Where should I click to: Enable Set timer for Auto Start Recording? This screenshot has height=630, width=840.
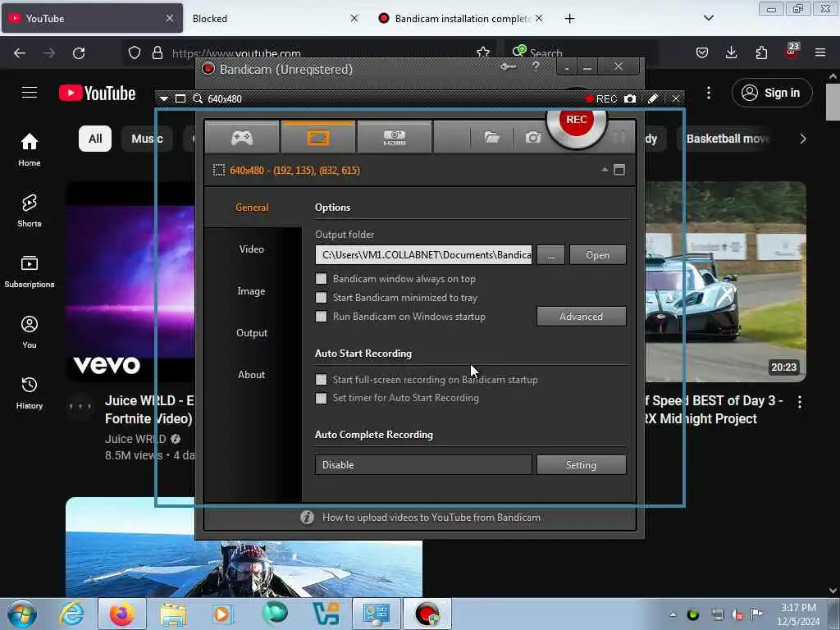(321, 398)
